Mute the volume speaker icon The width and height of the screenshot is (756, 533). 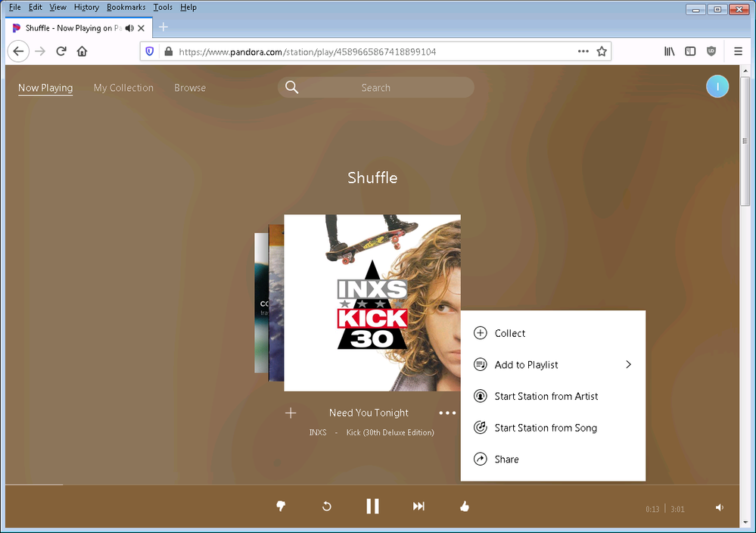719,508
